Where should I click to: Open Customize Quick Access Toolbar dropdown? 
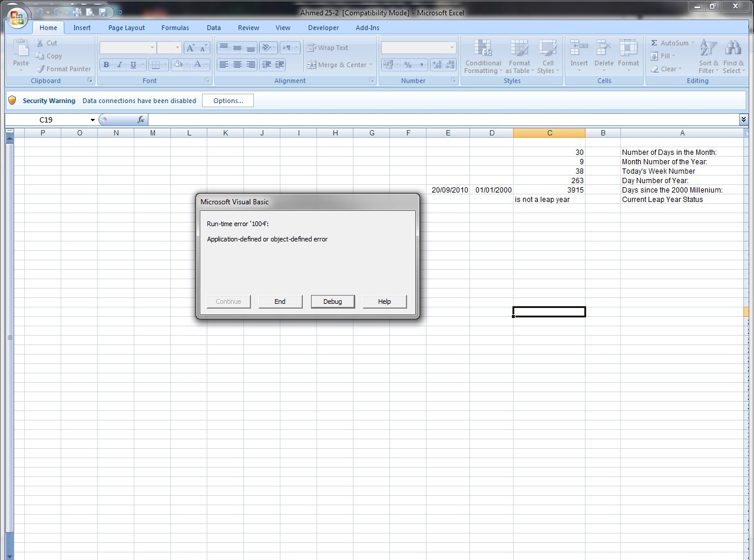[120, 12]
